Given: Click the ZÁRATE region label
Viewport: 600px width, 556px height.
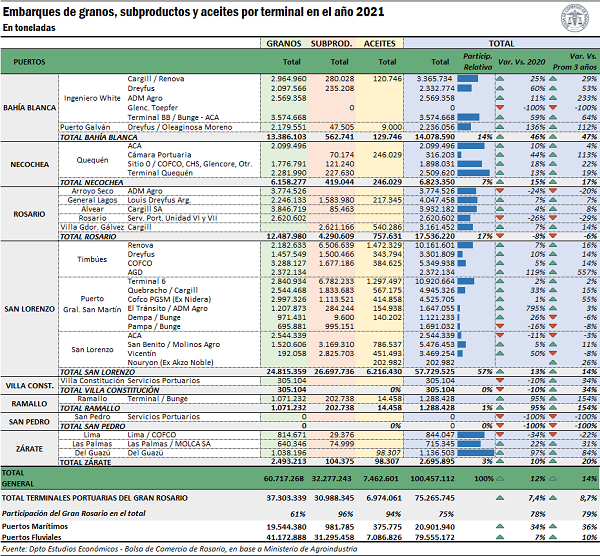Looking at the screenshot, I should point(29,448).
